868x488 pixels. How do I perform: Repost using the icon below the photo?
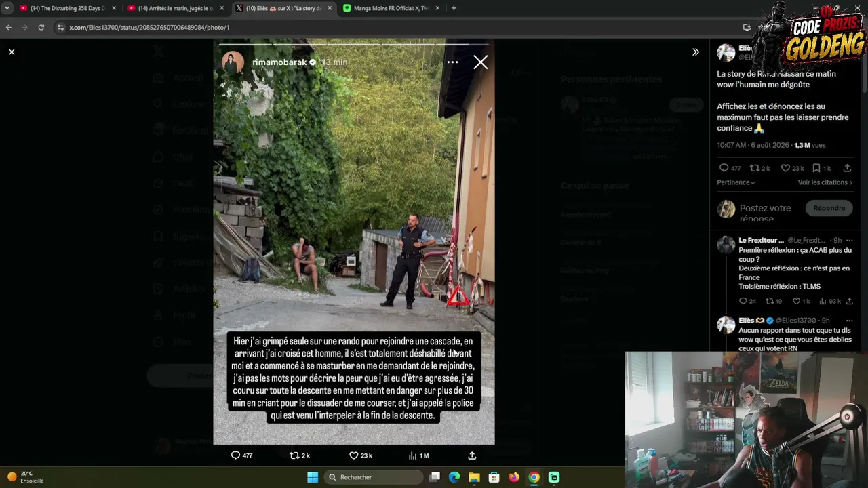pos(294,455)
